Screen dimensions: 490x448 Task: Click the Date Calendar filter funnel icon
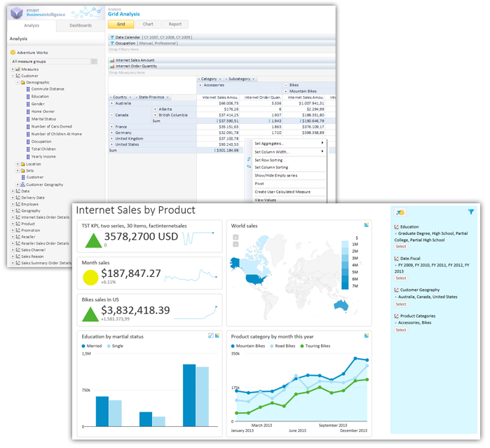[111, 36]
